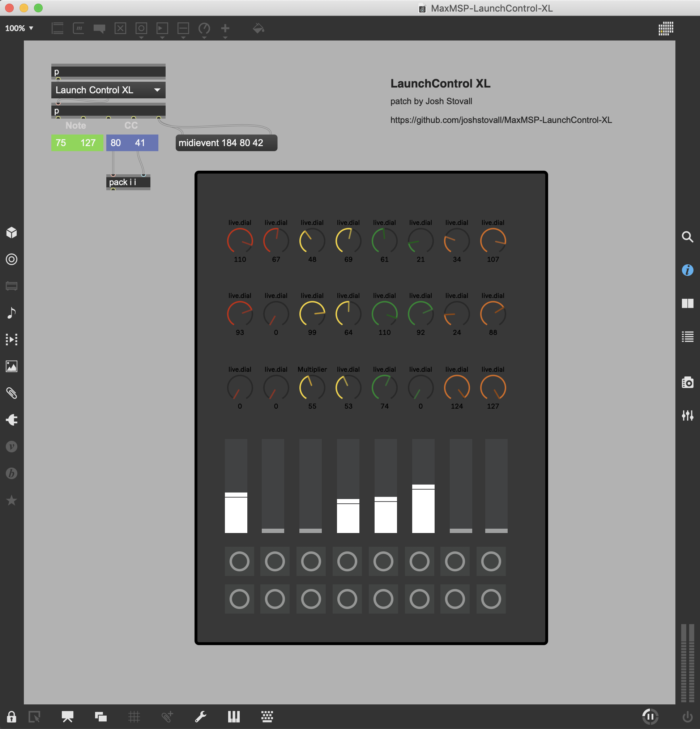Expand the Add object plus menu

pos(225,29)
